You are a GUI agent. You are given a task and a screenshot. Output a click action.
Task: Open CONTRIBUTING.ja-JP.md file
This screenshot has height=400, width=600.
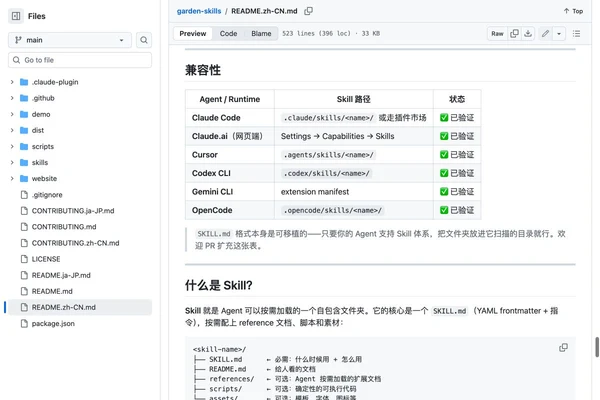[x=73, y=211]
